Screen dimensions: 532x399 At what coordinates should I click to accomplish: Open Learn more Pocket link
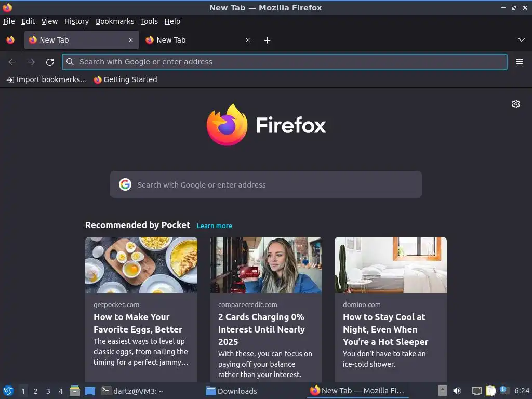(x=215, y=226)
